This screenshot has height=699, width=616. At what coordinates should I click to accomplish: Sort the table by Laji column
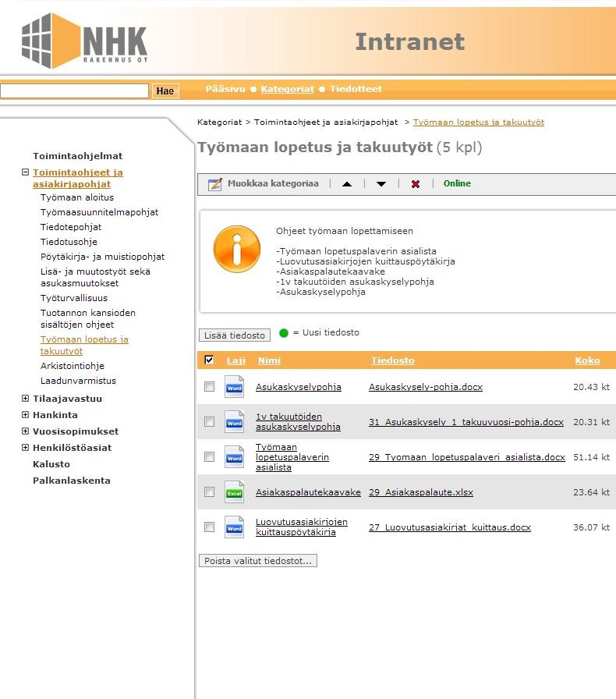(236, 360)
